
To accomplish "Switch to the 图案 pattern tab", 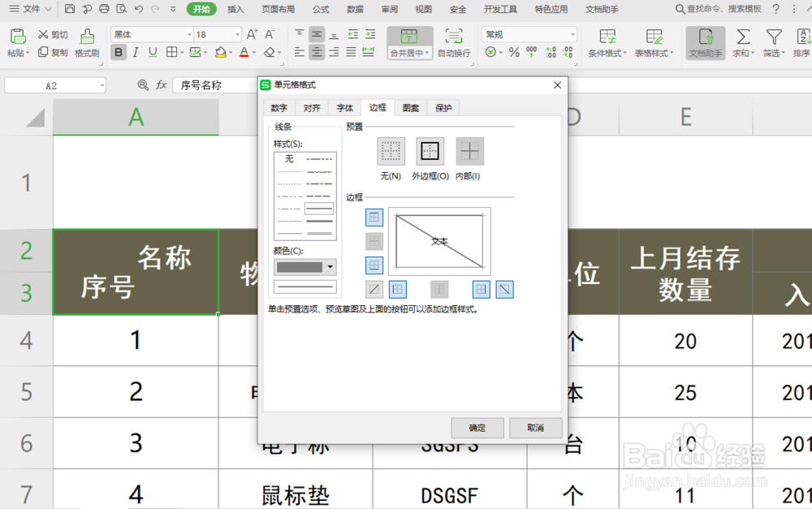I will coord(410,106).
